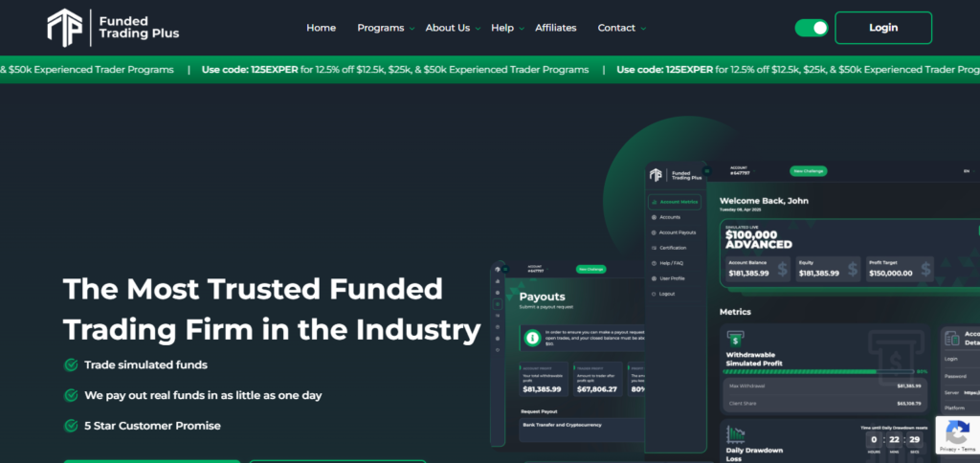Click New Challenge button in Welcome dashboard

click(808, 171)
